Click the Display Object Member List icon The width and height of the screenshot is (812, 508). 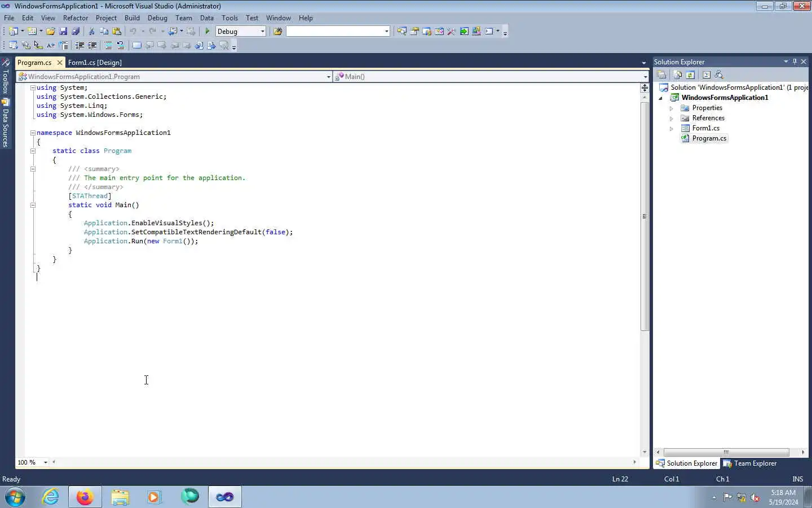(x=13, y=45)
